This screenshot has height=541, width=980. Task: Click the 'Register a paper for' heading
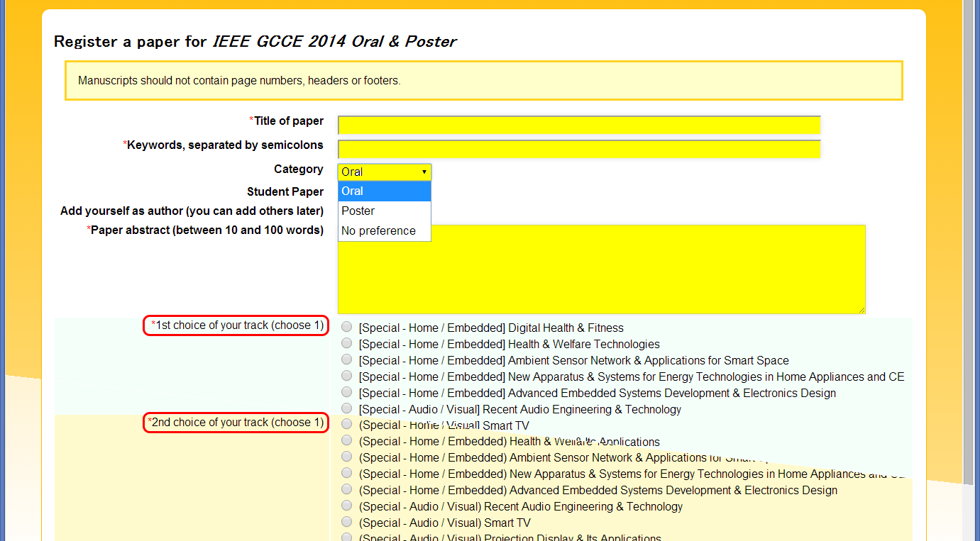(255, 41)
